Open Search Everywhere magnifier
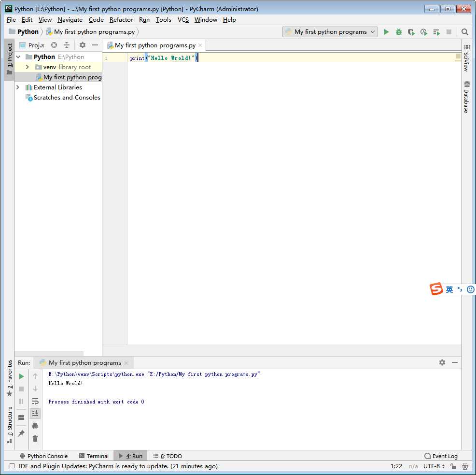476x475 pixels. coord(464,32)
